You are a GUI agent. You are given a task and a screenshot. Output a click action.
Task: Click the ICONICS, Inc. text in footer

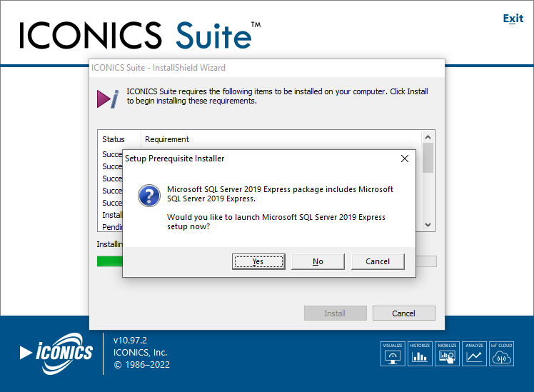tap(141, 352)
